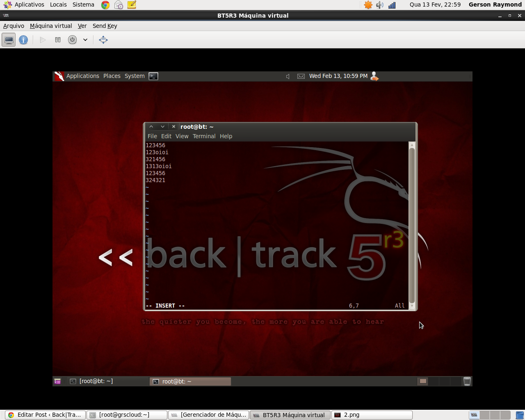
Task: Click the guest mail envelope icon
Action: (x=301, y=76)
